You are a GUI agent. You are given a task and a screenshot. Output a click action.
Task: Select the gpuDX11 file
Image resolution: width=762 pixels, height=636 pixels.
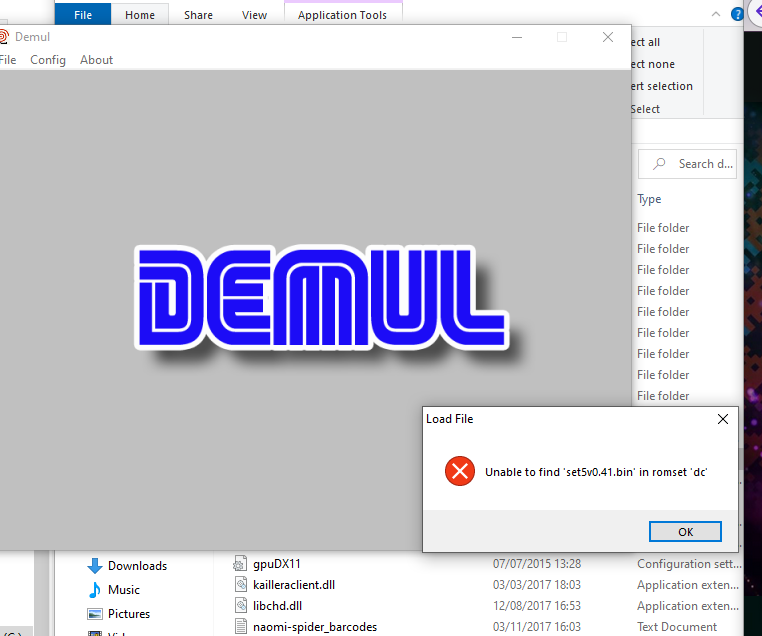277,564
